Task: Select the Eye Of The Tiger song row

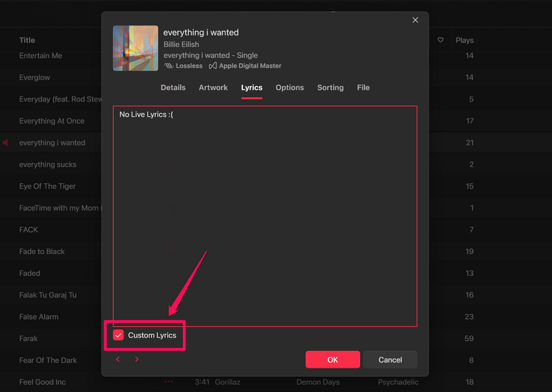Action: [x=48, y=186]
